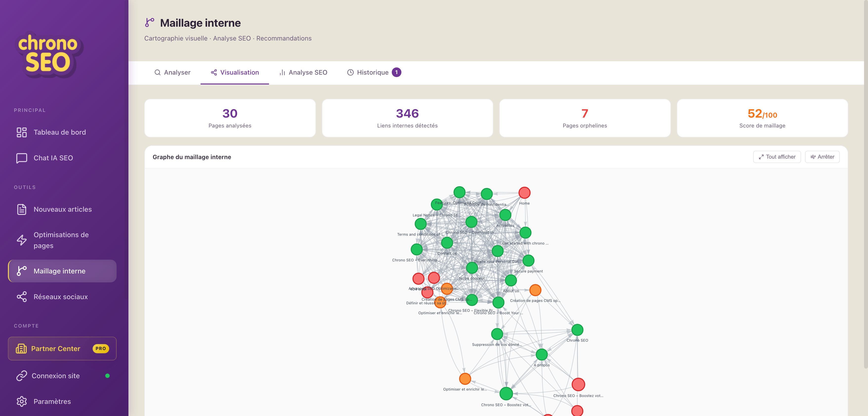Click the Partner Center building icon
Viewport: 868px width, 416px height.
point(21,349)
